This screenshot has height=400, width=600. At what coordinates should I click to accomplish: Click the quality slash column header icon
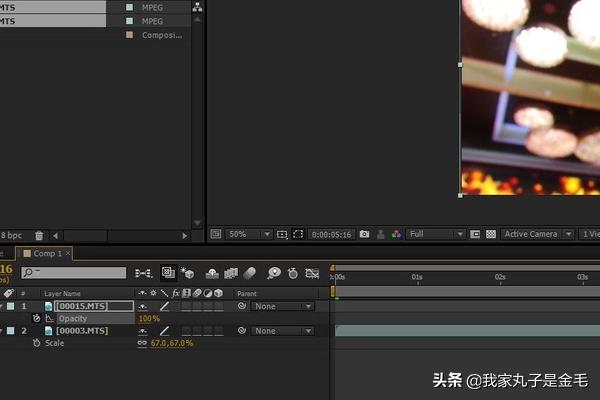[164, 293]
